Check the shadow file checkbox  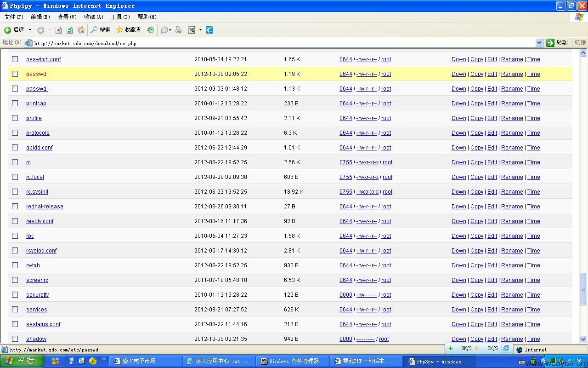point(15,339)
